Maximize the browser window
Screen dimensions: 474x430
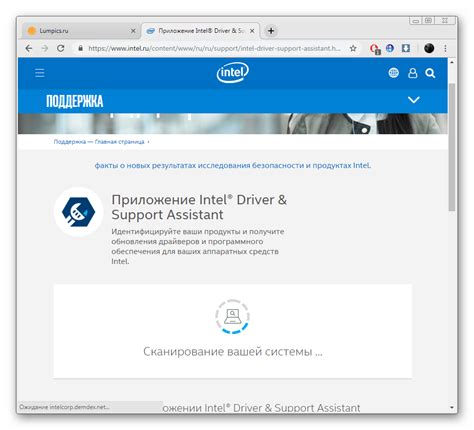click(429, 21)
